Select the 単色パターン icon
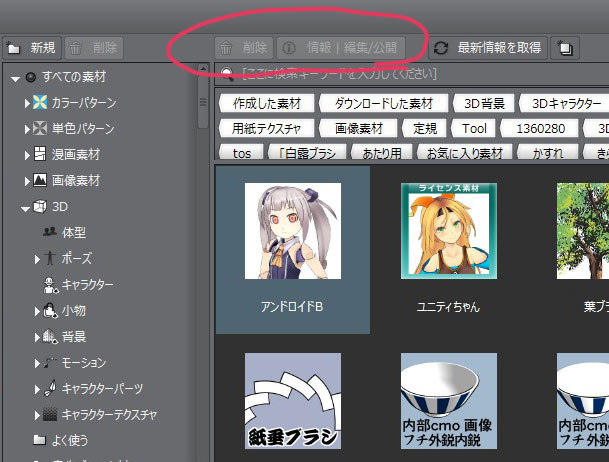The height and width of the screenshot is (462, 609). pyautogui.click(x=40, y=128)
